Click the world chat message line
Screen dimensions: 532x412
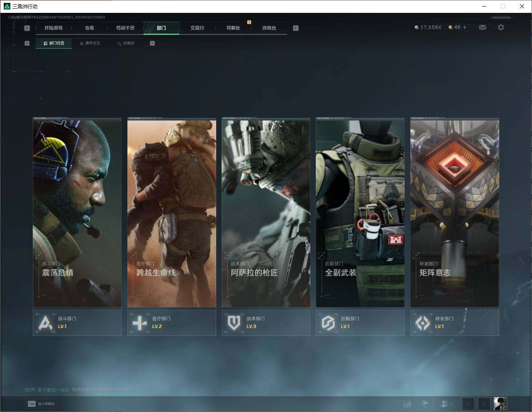pos(78,390)
